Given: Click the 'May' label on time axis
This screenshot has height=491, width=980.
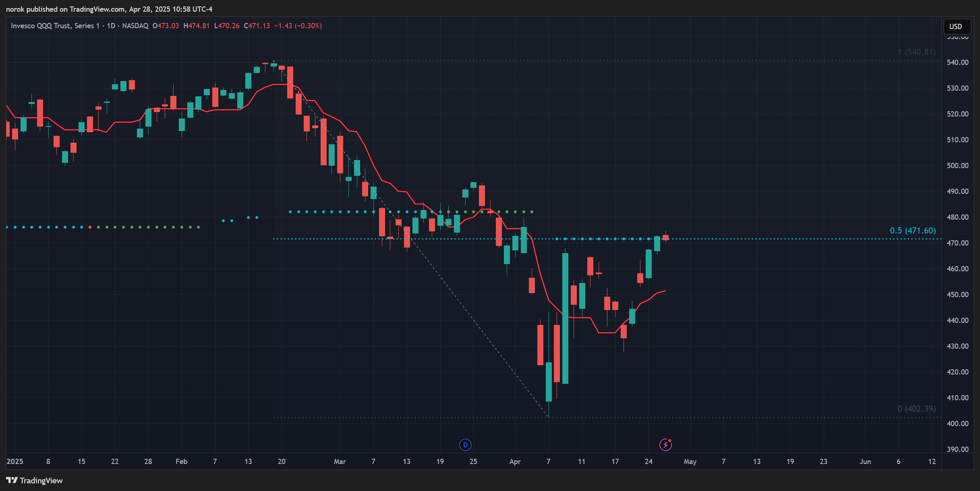Looking at the screenshot, I should pyautogui.click(x=690, y=462).
